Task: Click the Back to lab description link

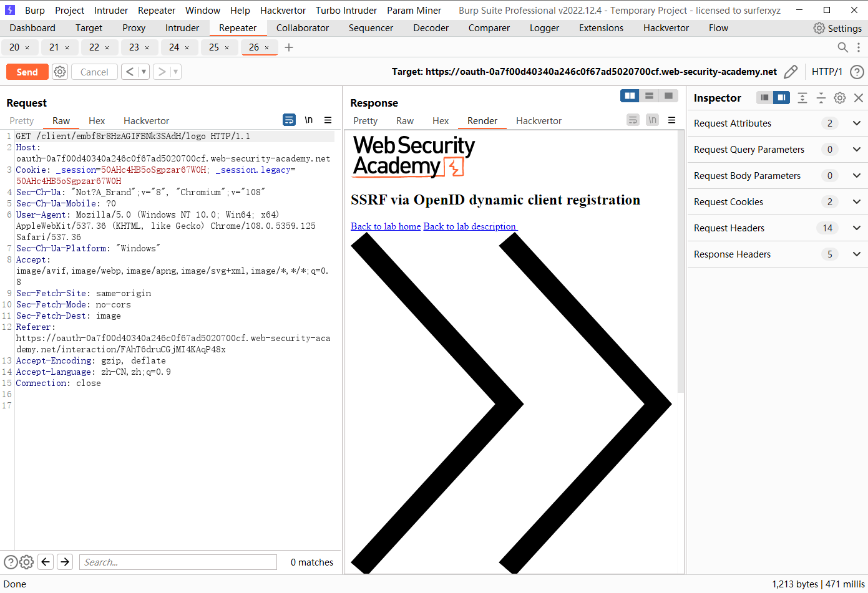Action: [470, 226]
